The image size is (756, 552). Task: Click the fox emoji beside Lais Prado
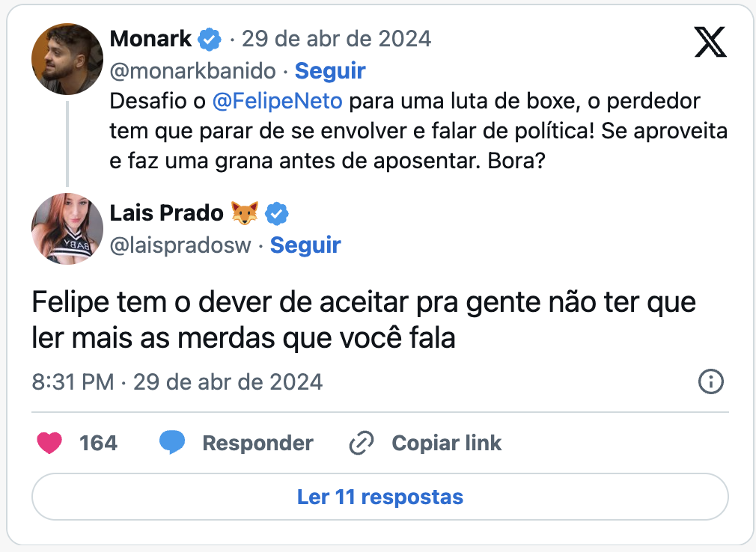[x=245, y=213]
